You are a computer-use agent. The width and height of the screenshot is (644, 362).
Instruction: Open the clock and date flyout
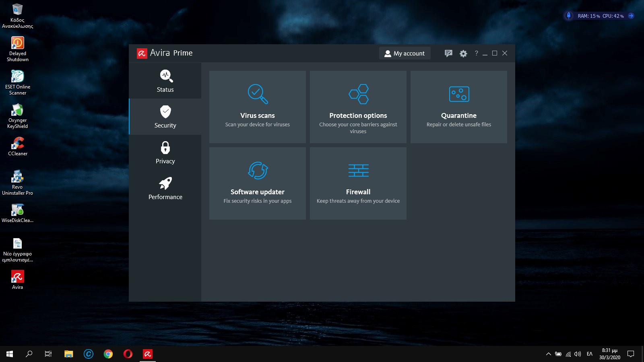(x=609, y=354)
